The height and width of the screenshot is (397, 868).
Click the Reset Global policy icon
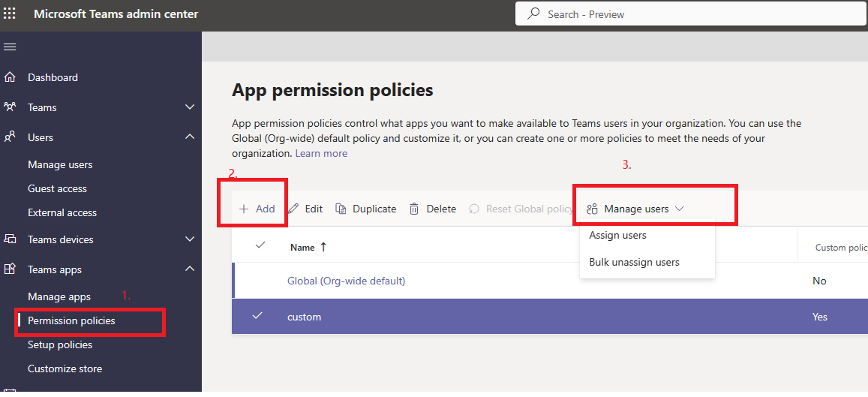click(474, 209)
